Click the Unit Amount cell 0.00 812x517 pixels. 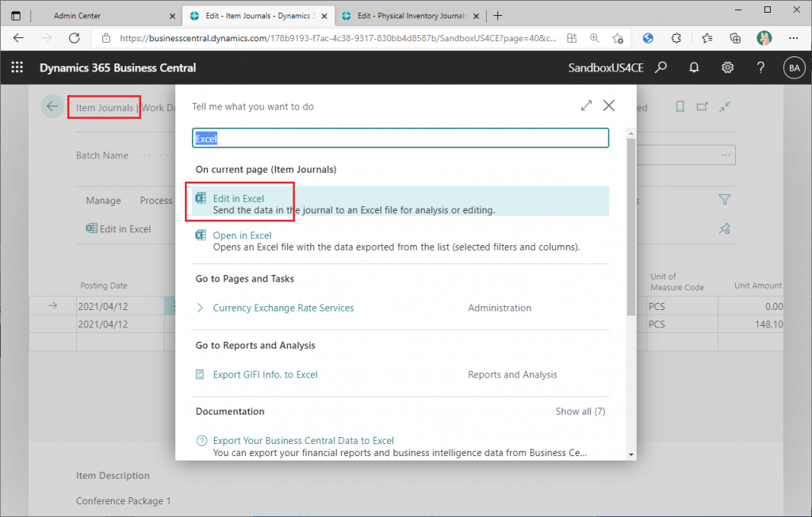[x=750, y=306]
